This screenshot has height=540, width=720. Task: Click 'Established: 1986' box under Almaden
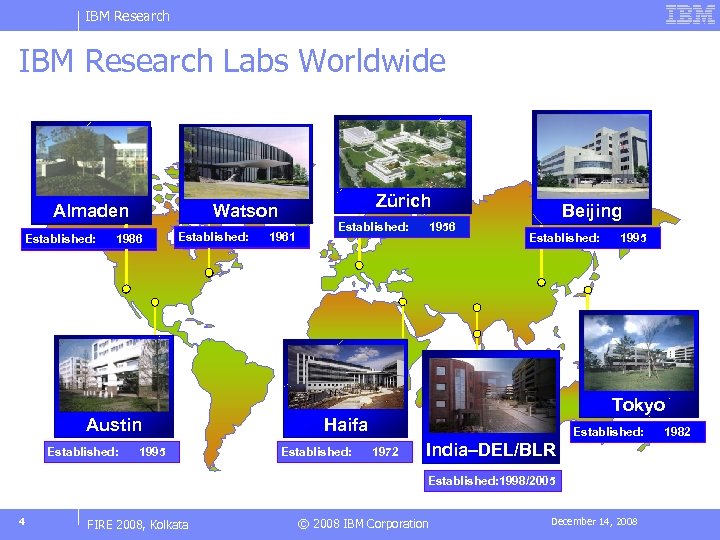(x=89, y=239)
